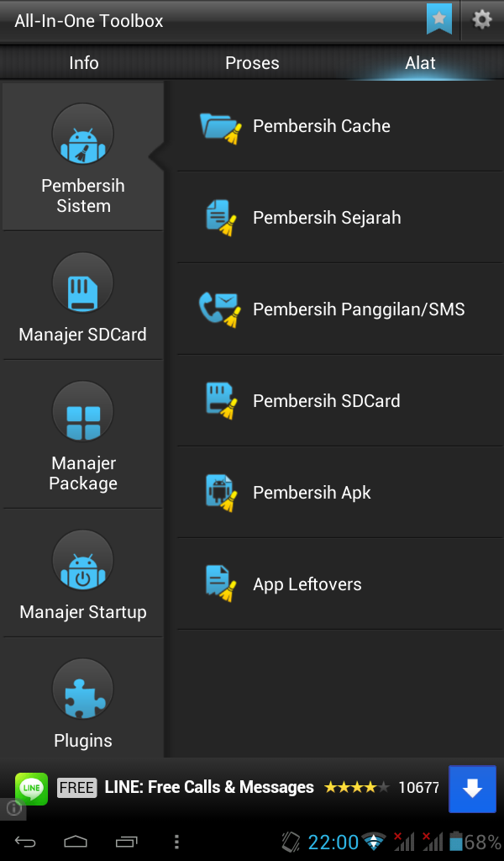Click the Pembersih Panggilan/SMS phone icon
504x861 pixels.
[x=219, y=309]
